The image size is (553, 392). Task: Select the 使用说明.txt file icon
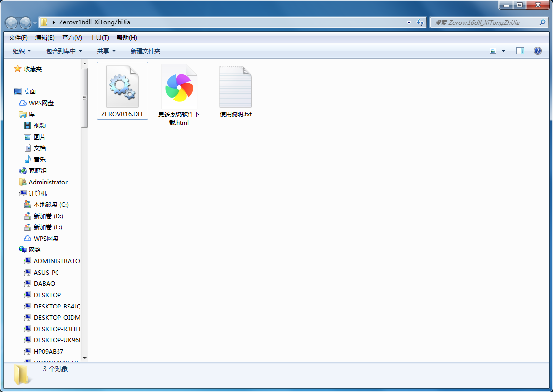235,86
